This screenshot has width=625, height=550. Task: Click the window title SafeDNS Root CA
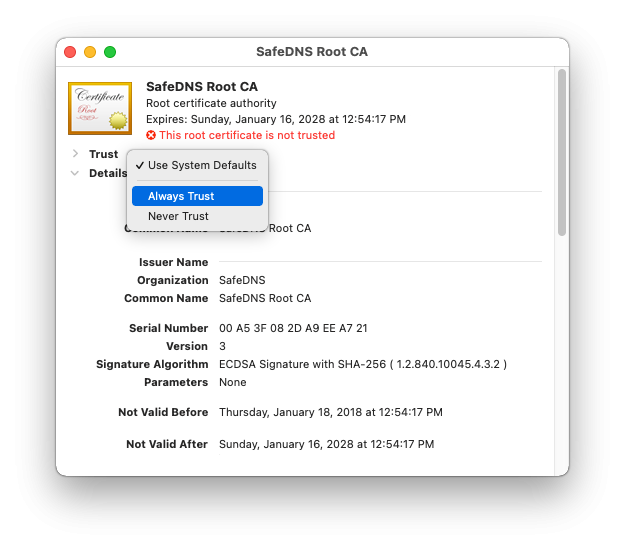(312, 52)
